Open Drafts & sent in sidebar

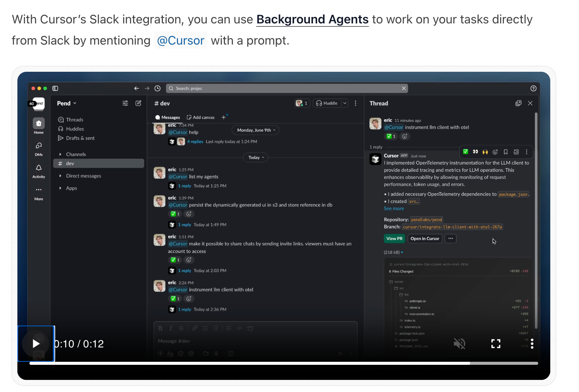point(80,138)
